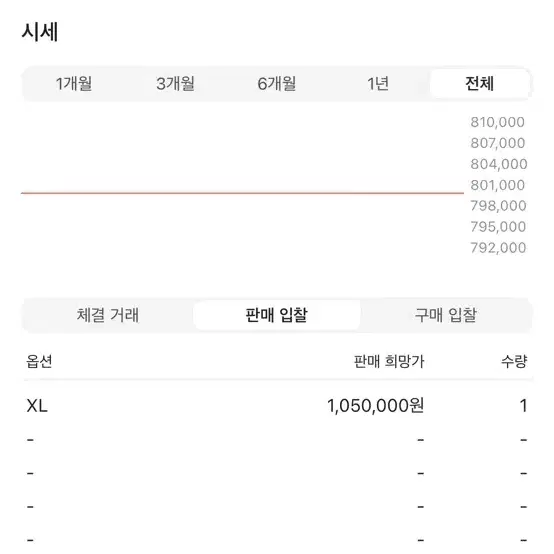Select the 3개월 period tab
Screen dimensions: 554x554
point(175,84)
